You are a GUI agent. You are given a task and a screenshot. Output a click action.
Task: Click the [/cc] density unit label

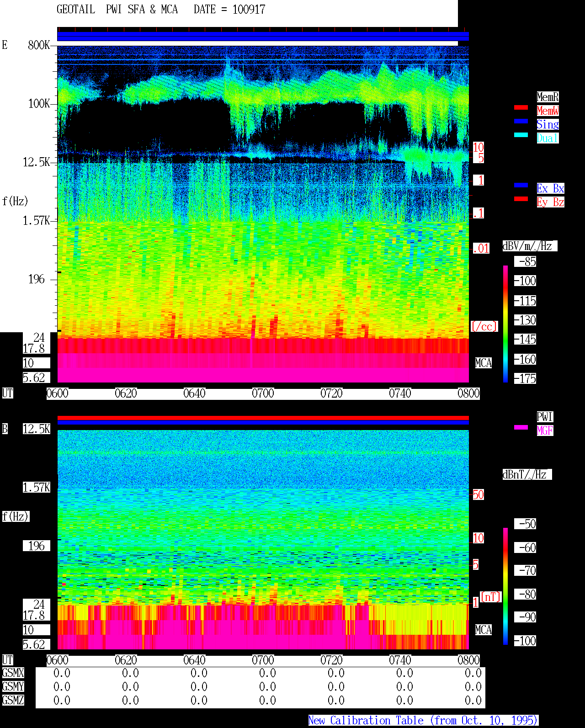click(484, 326)
